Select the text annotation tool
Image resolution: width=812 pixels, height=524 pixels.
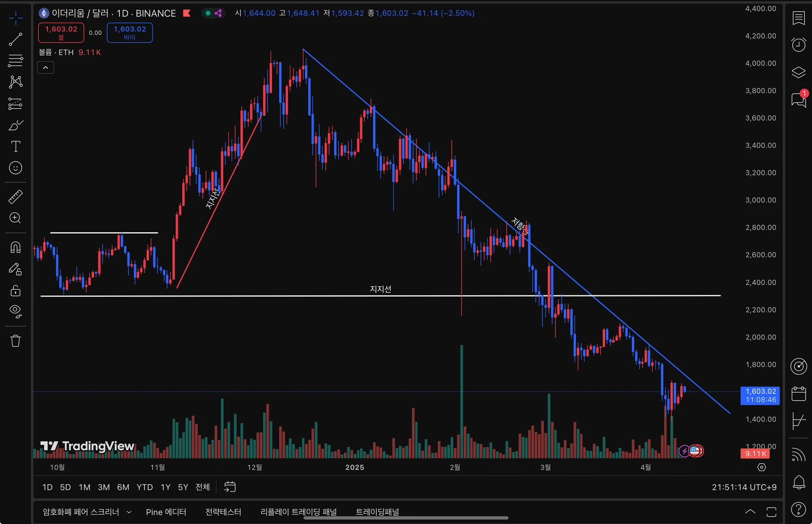16,146
